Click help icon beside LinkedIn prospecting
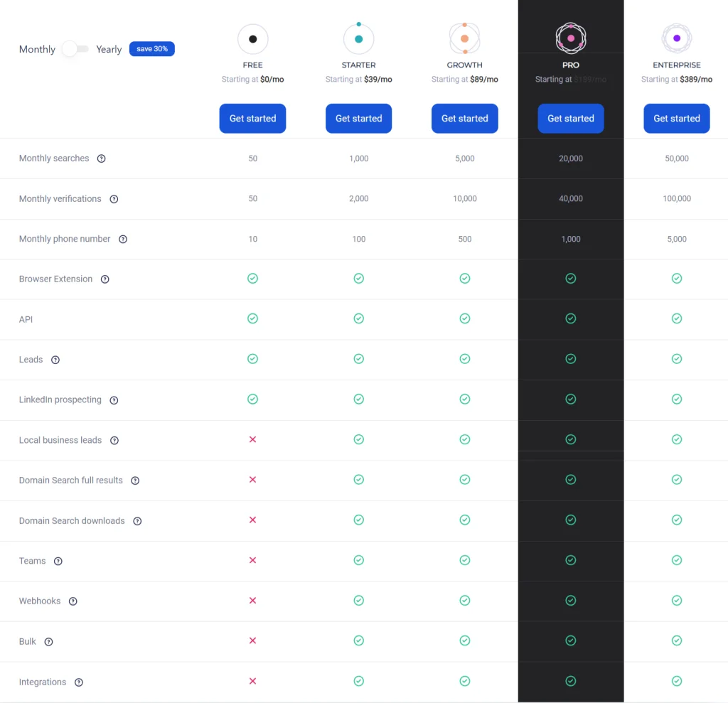 click(114, 400)
